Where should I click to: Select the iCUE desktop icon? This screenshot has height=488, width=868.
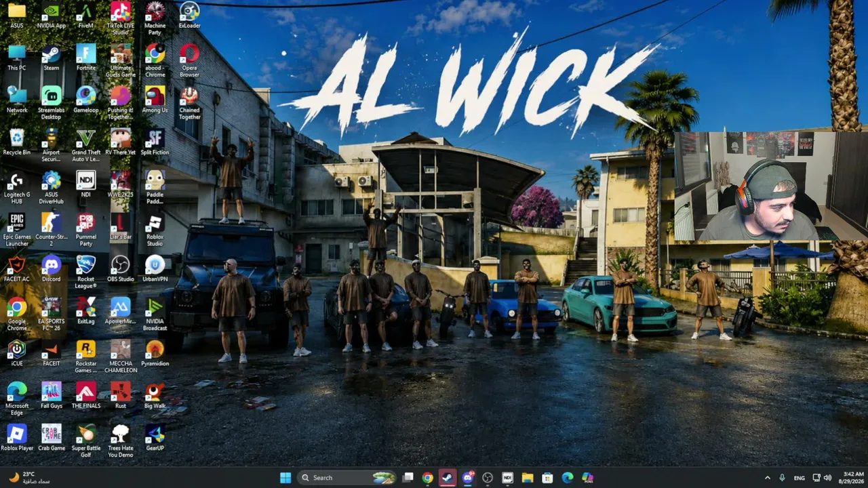tap(17, 352)
